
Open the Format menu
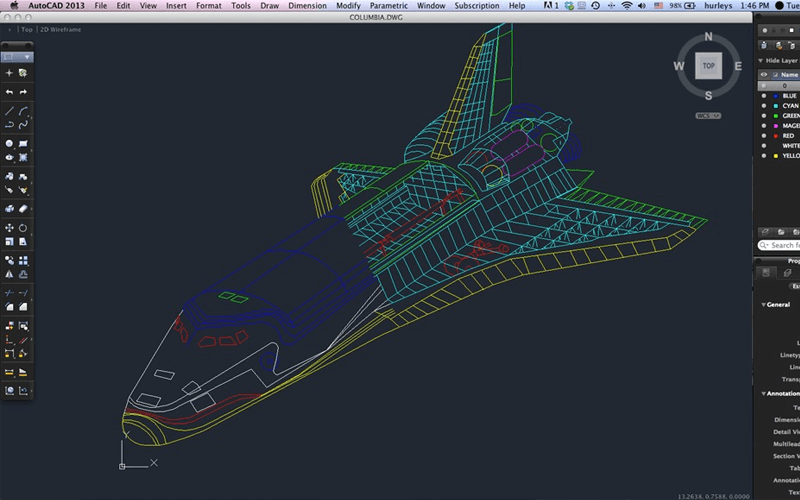pos(209,6)
